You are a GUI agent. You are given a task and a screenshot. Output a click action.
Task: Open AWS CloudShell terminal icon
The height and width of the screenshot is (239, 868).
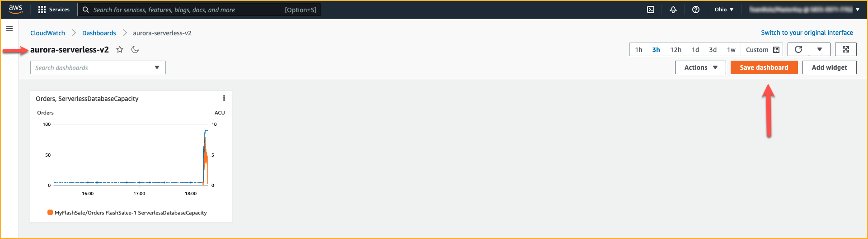(651, 10)
